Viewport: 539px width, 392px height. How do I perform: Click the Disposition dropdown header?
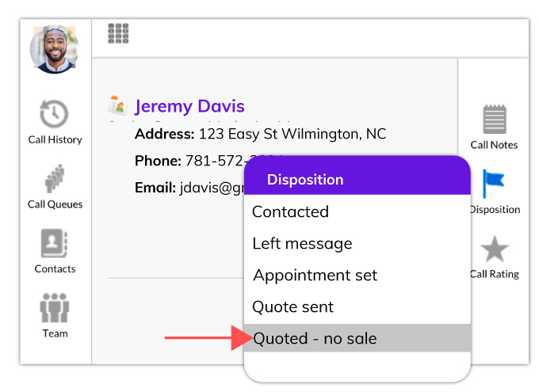click(305, 180)
